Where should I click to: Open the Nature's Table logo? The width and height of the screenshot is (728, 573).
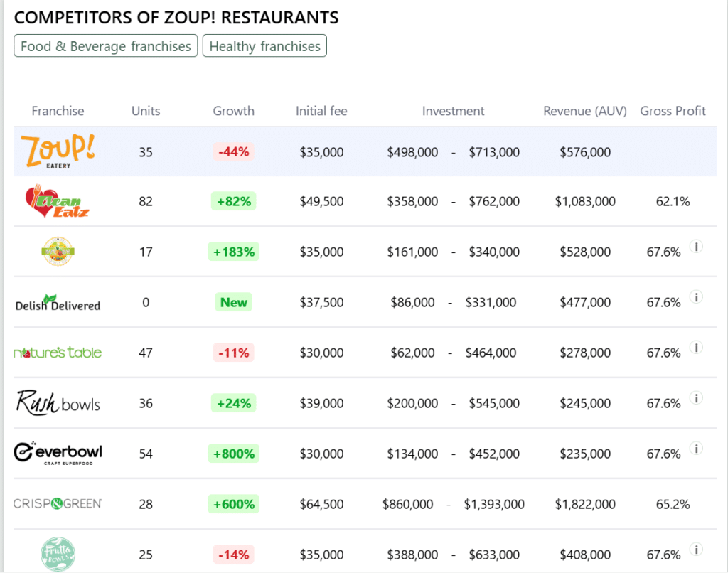tap(58, 353)
